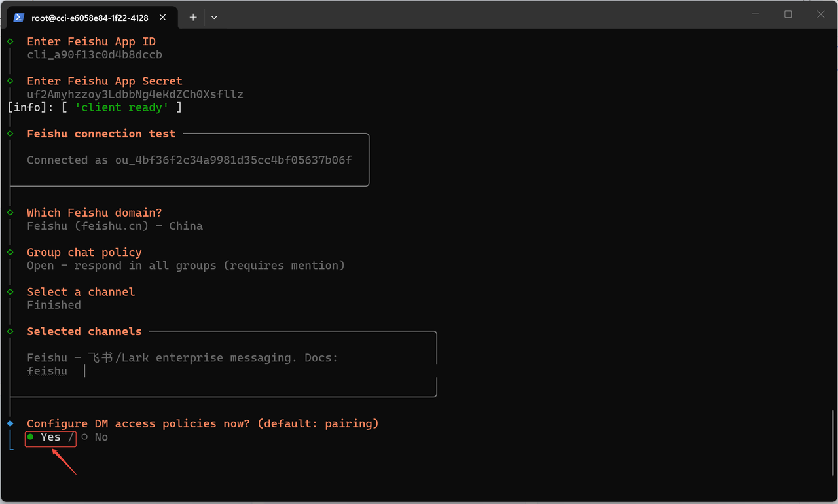Click the PowerShell icon in the tab
This screenshot has width=838, height=504.
pyautogui.click(x=19, y=18)
